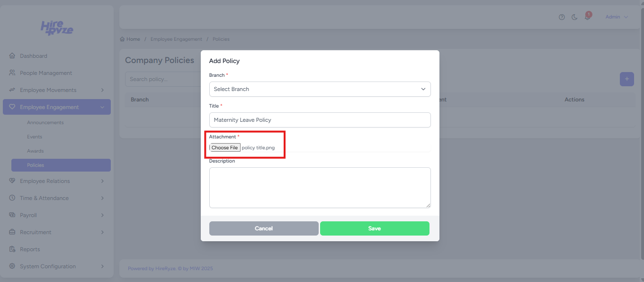Expand the Employee Movements submenu
This screenshot has height=282, width=644.
(102, 90)
